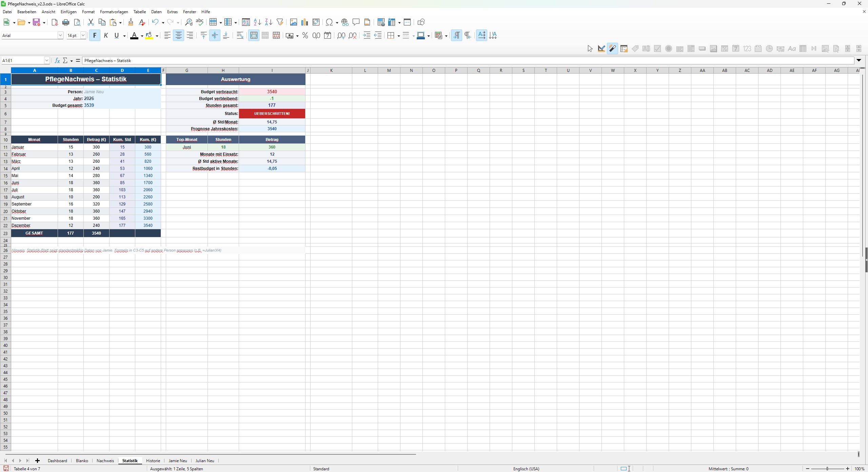
Task: Click the formula equals button
Action: [x=78, y=60]
